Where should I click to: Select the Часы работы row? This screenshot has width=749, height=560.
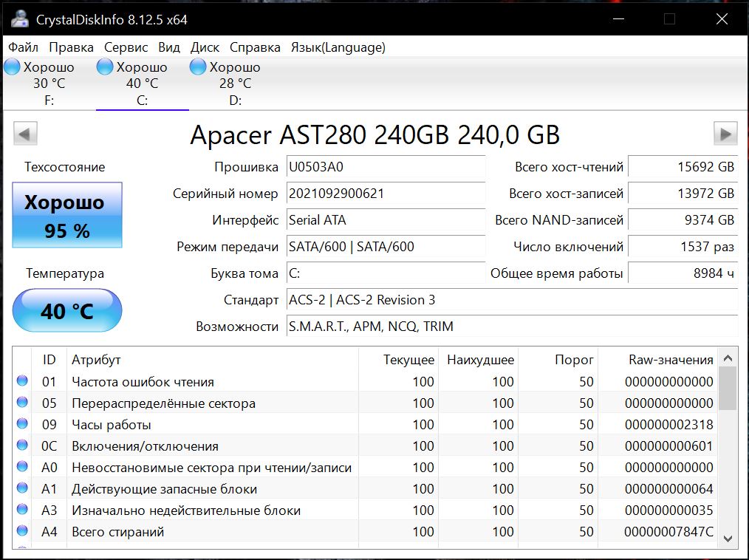click(x=365, y=424)
